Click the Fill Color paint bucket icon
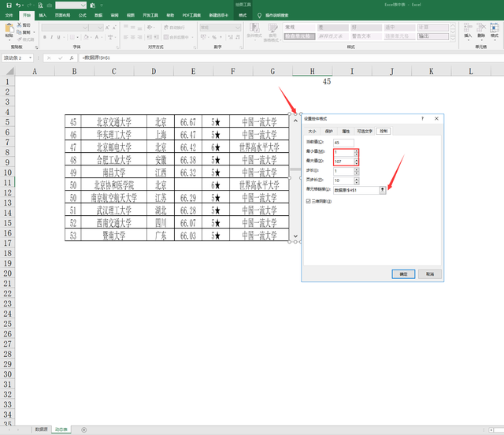This screenshot has height=435, width=504. click(86, 37)
